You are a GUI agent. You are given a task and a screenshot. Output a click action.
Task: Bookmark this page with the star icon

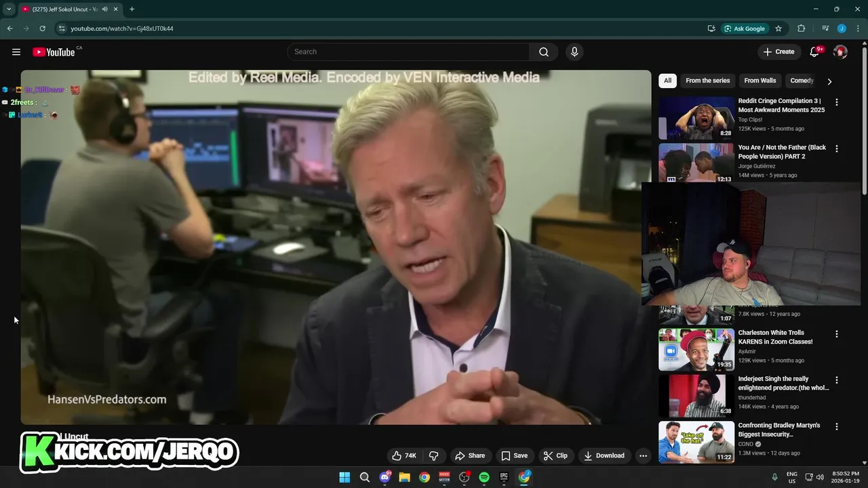point(778,28)
